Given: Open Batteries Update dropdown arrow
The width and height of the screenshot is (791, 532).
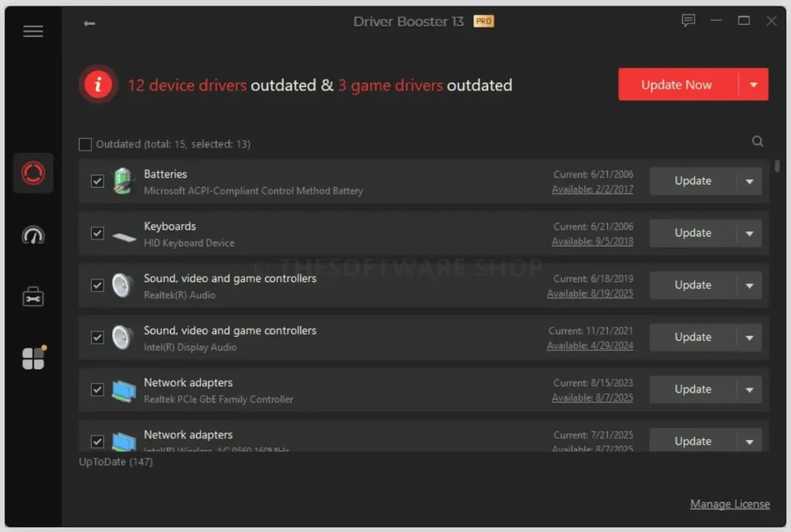Looking at the screenshot, I should pyautogui.click(x=749, y=181).
